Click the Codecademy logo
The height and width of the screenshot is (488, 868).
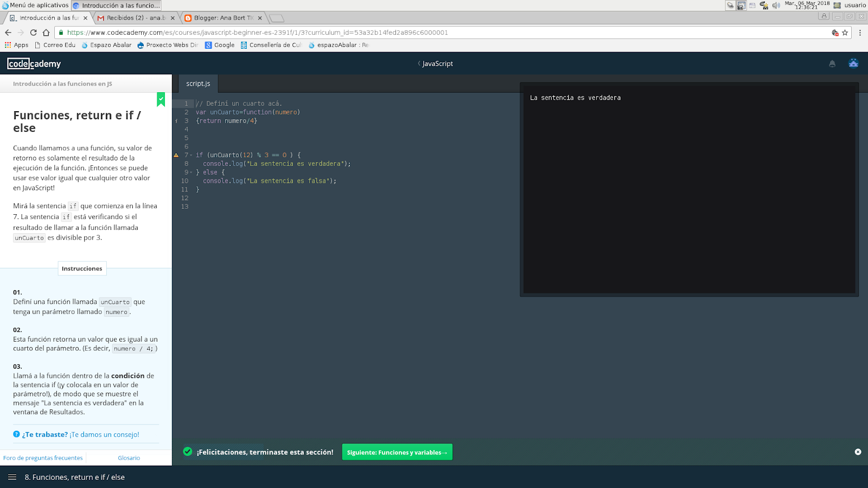click(x=34, y=63)
